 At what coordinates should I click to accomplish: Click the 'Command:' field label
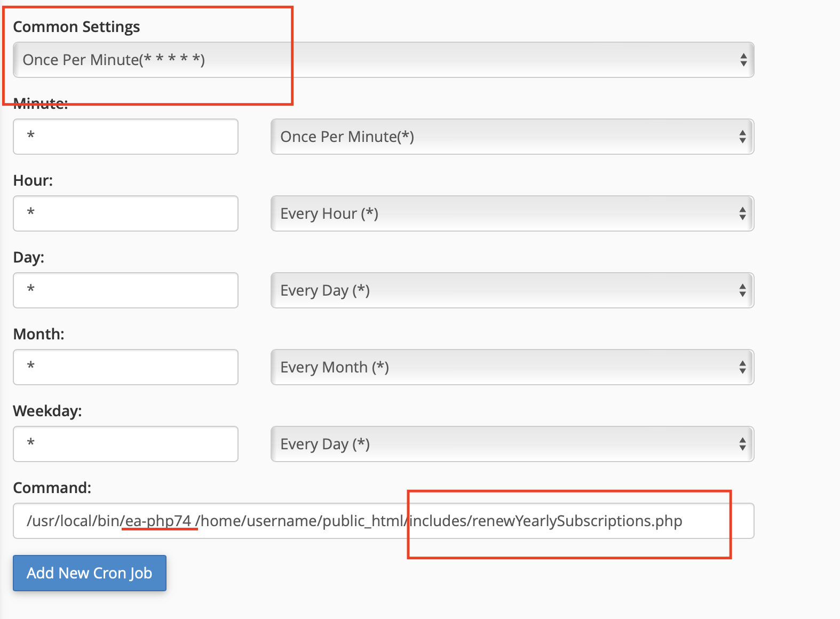[x=52, y=488]
